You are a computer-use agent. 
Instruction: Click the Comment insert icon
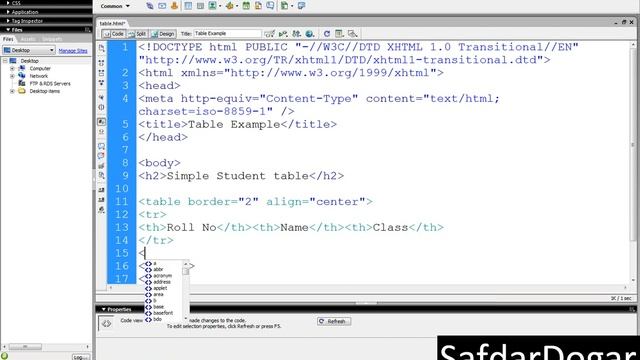(270, 6)
